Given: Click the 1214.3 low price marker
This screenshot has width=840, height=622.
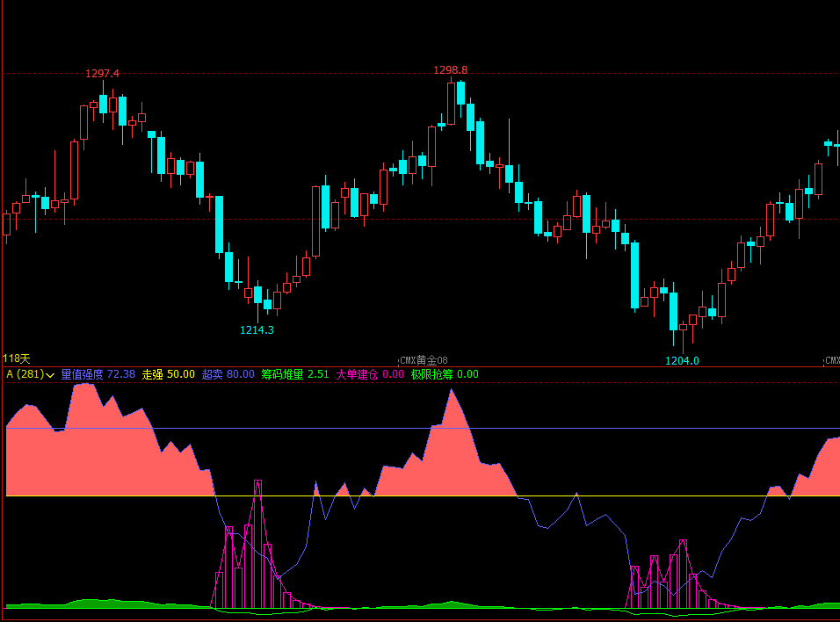Looking at the screenshot, I should pyautogui.click(x=257, y=330).
